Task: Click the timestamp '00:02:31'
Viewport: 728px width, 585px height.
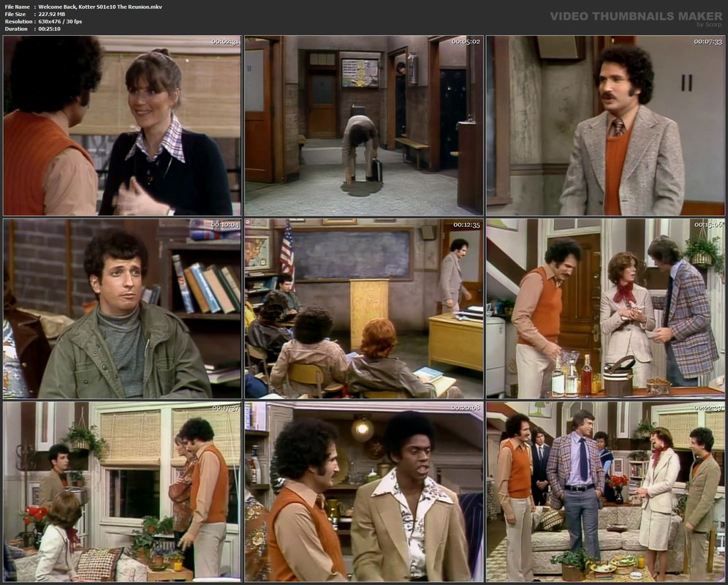Action: click(224, 42)
